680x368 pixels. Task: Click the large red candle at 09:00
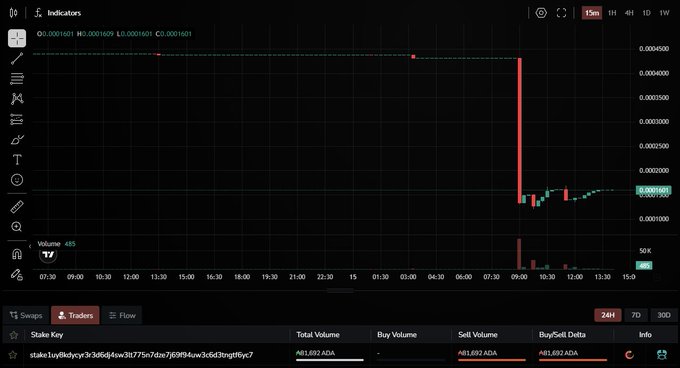(520, 130)
